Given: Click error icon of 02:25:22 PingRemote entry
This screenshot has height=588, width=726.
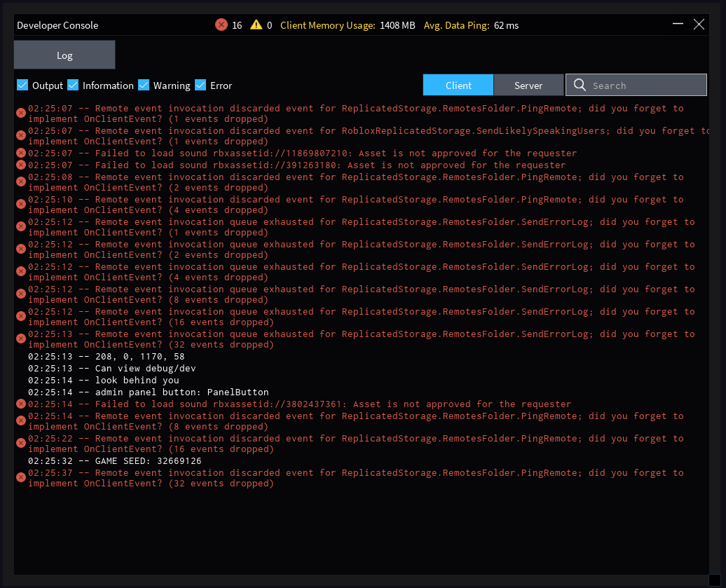Looking at the screenshot, I should 21,443.
